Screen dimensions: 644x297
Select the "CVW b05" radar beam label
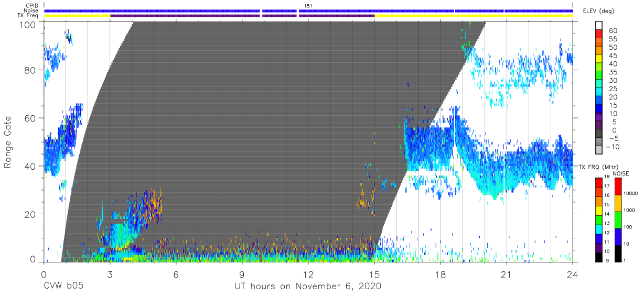(x=63, y=287)
